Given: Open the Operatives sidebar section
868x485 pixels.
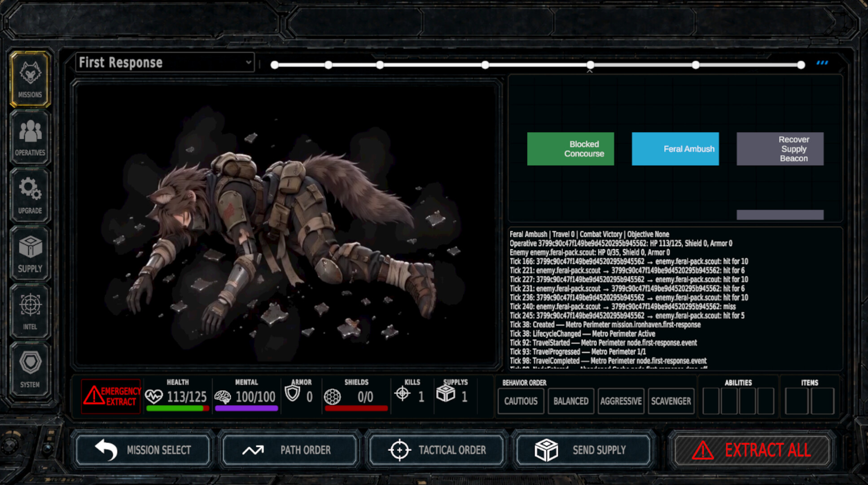Looking at the screenshot, I should [30, 137].
